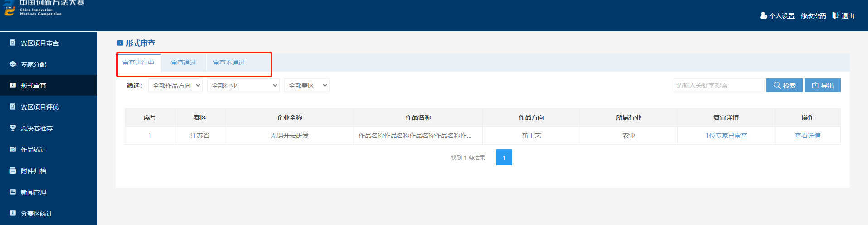
Task: Open 赛区项目审查 menu item
Action: 48,43
